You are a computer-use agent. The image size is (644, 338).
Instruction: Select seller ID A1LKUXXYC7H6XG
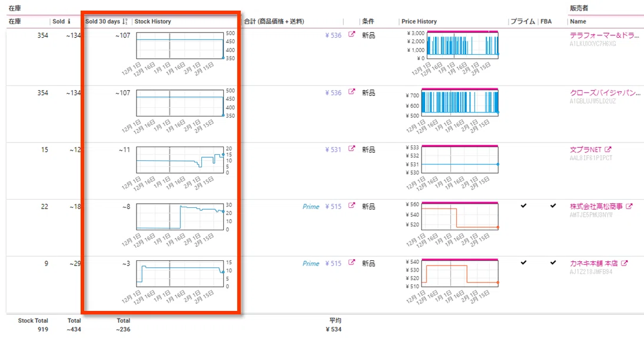click(593, 44)
